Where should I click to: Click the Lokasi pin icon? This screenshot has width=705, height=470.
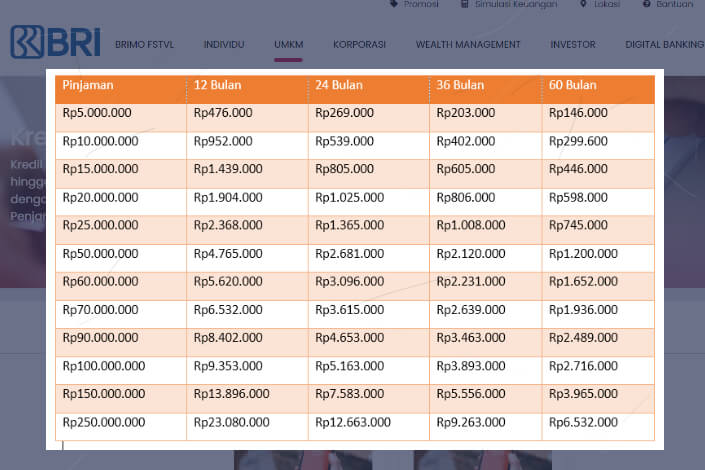click(x=583, y=4)
